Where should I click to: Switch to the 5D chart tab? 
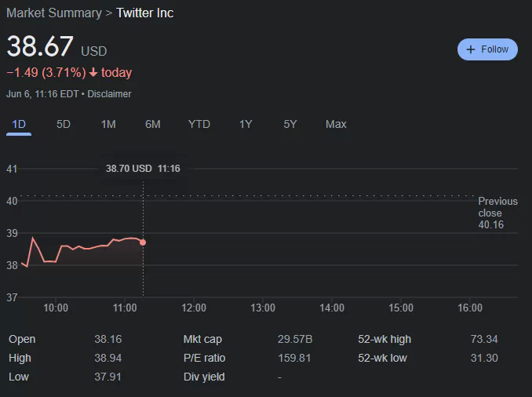coord(64,124)
